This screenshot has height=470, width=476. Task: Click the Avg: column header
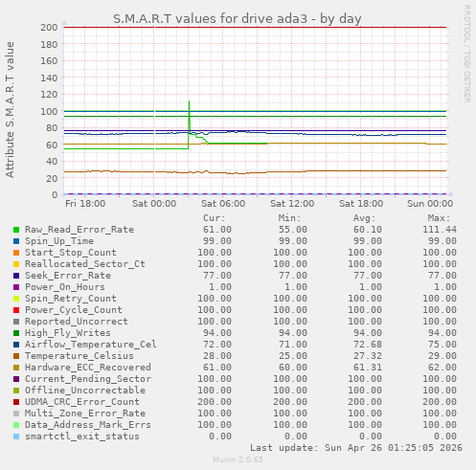coord(364,218)
